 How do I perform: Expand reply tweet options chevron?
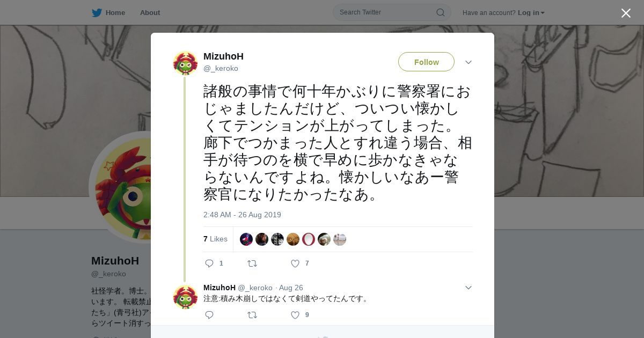click(x=469, y=288)
